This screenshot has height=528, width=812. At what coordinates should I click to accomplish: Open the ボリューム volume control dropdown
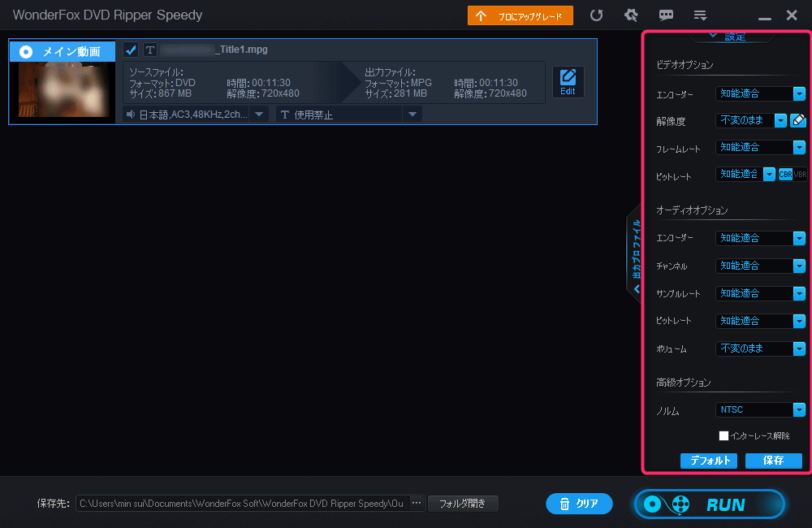799,349
